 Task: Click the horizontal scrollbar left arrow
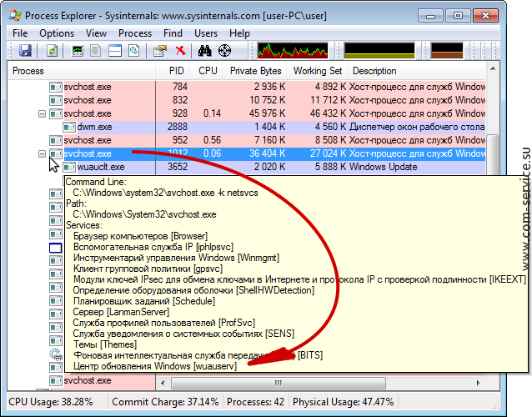pyautogui.click(x=163, y=383)
